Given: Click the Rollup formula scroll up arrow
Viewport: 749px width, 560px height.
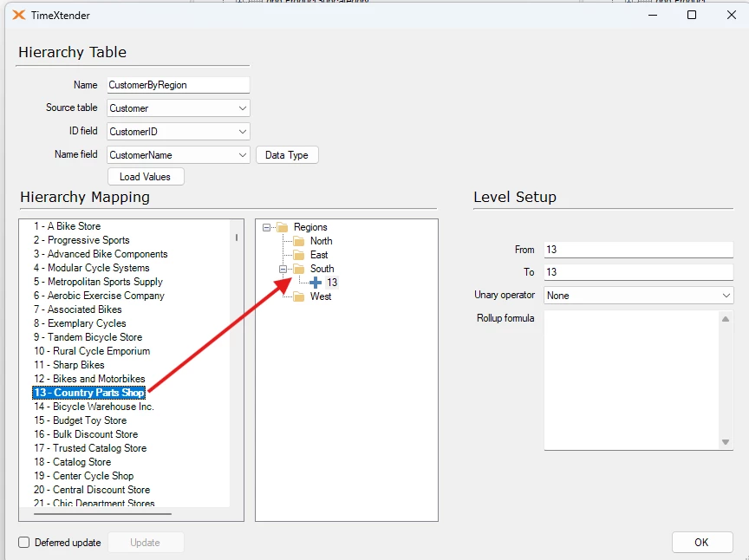Looking at the screenshot, I should click(726, 319).
